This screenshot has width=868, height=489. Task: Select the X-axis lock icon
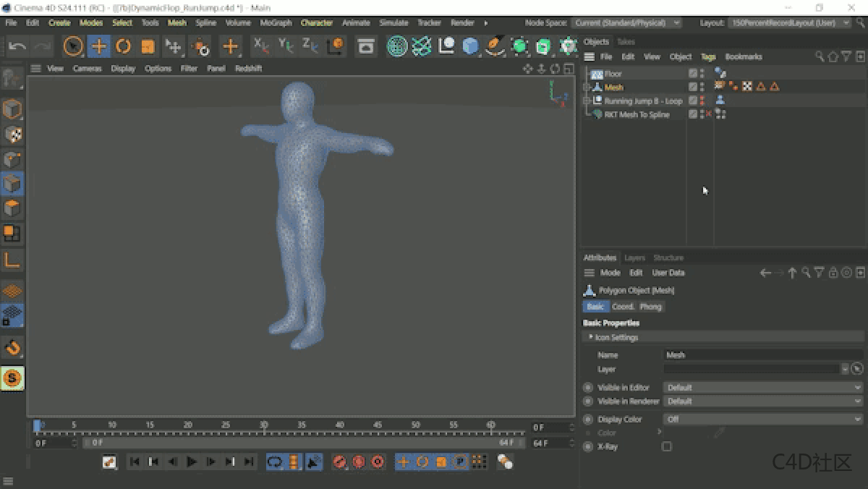tap(258, 47)
